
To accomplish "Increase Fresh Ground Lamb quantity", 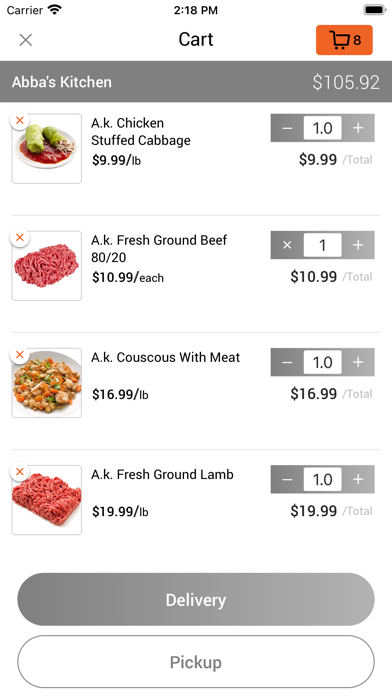I will [x=358, y=479].
